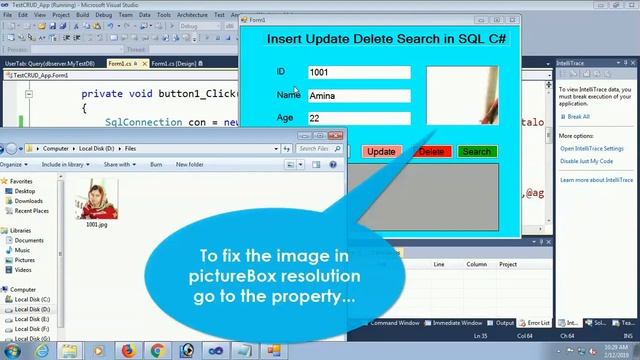Click the Name text field containing Amina

(359, 96)
